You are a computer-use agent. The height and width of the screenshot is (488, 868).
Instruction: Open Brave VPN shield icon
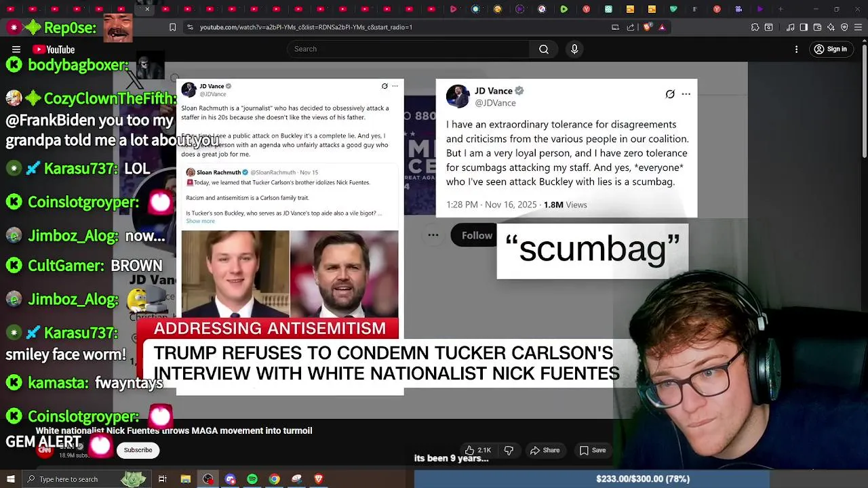[844, 27]
